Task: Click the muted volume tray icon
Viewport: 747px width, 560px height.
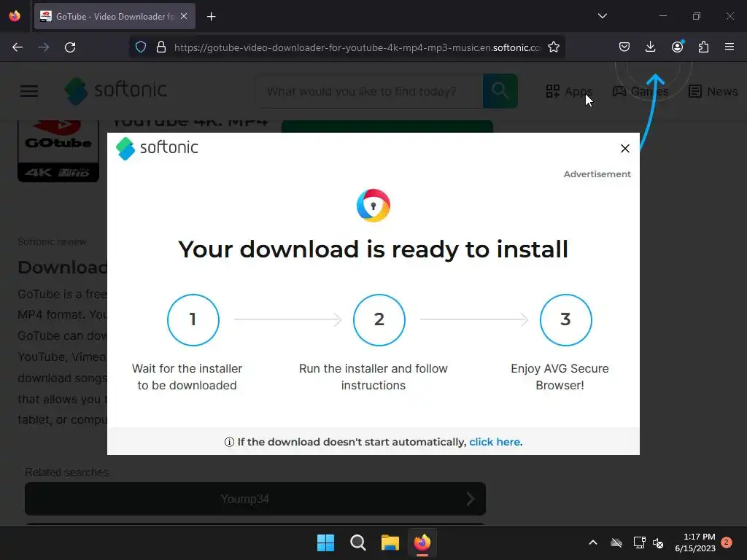Action: coord(659,542)
